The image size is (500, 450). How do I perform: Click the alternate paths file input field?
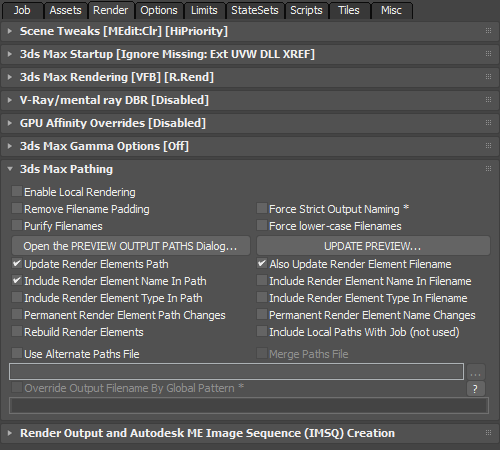pyautogui.click(x=236, y=372)
